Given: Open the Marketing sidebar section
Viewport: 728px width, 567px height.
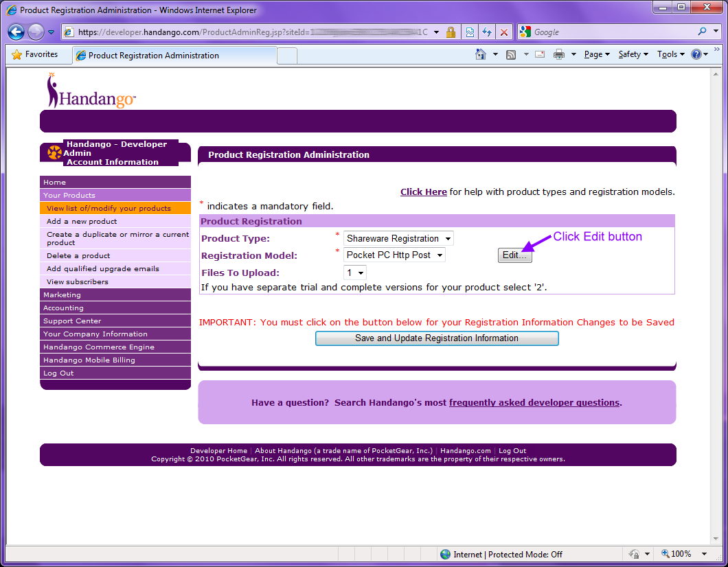Looking at the screenshot, I should [x=115, y=294].
